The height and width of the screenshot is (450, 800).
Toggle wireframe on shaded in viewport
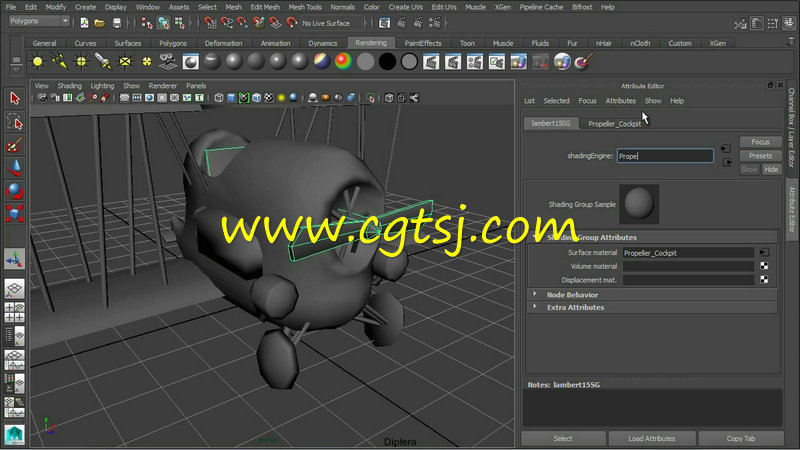pyautogui.click(x=257, y=98)
